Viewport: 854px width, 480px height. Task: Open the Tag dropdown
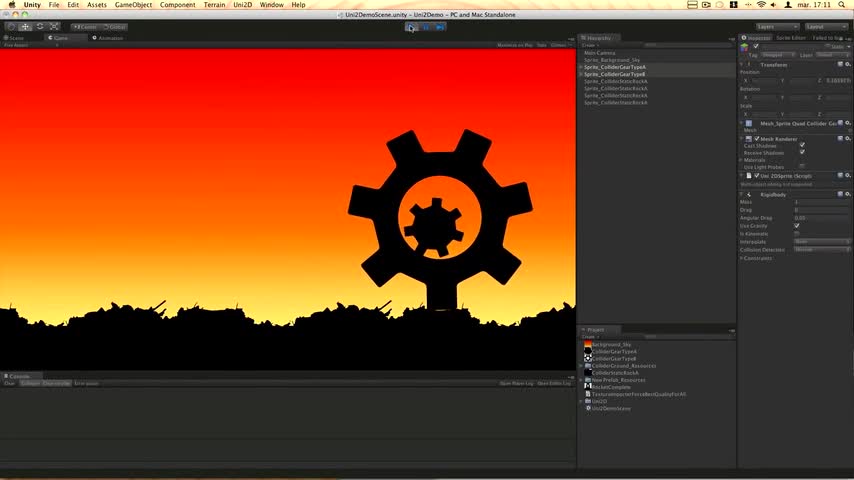tap(778, 55)
